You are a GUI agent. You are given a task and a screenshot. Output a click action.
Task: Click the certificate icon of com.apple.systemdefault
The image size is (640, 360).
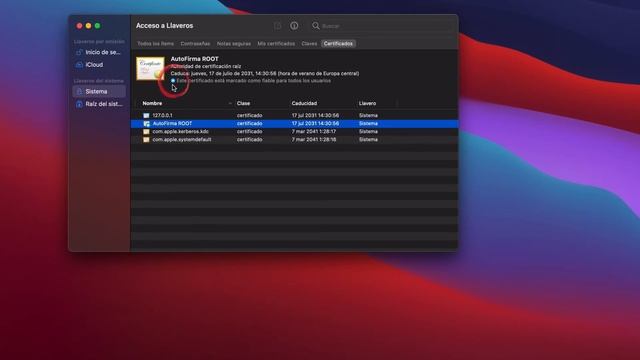pyautogui.click(x=146, y=140)
